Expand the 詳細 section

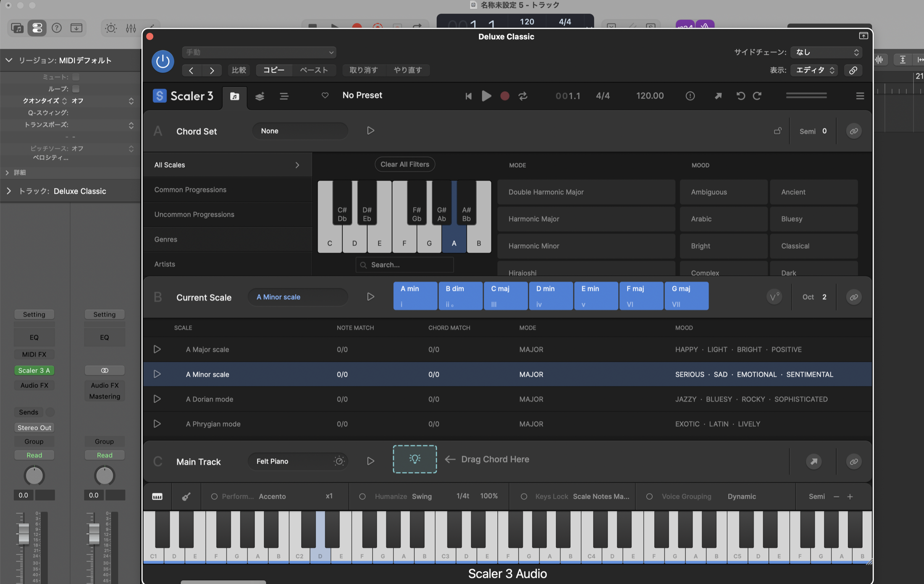tap(7, 173)
